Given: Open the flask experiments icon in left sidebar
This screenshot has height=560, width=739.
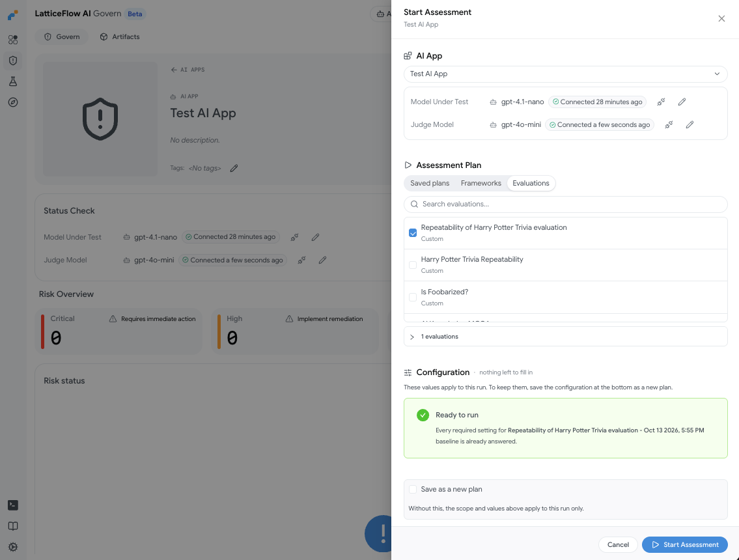Looking at the screenshot, I should (x=13, y=81).
